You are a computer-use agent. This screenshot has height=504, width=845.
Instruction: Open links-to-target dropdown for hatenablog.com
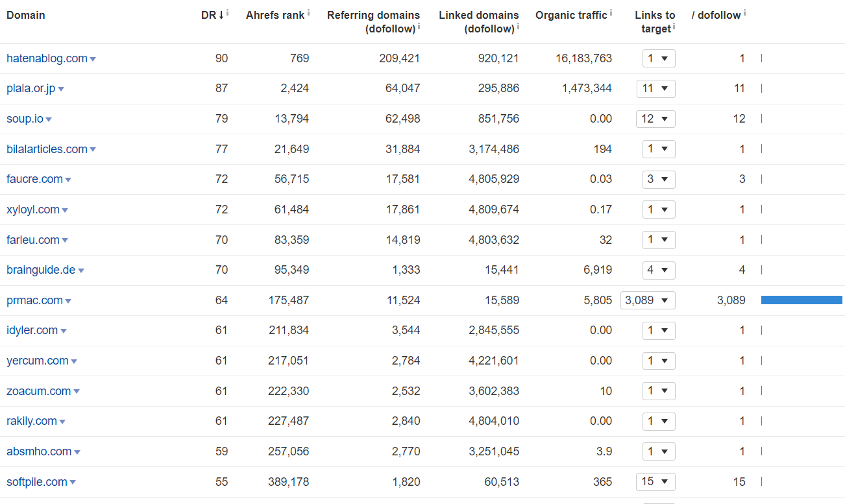tap(659, 58)
